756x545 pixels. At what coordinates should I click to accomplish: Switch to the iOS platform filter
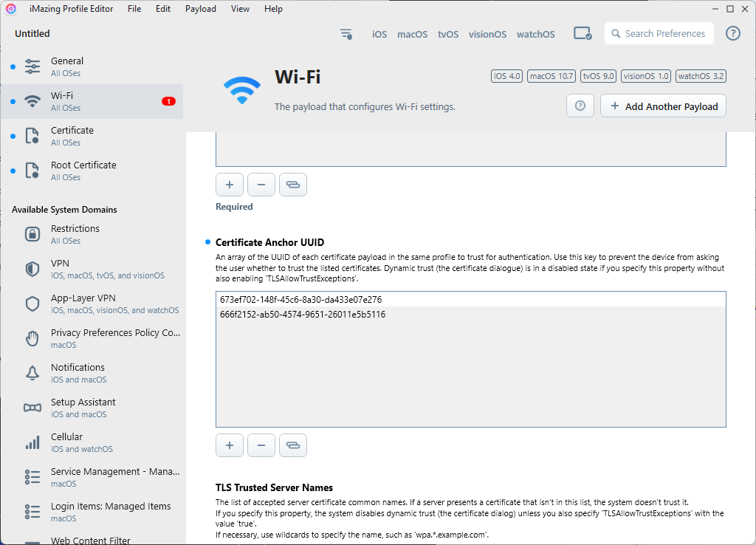pos(379,34)
